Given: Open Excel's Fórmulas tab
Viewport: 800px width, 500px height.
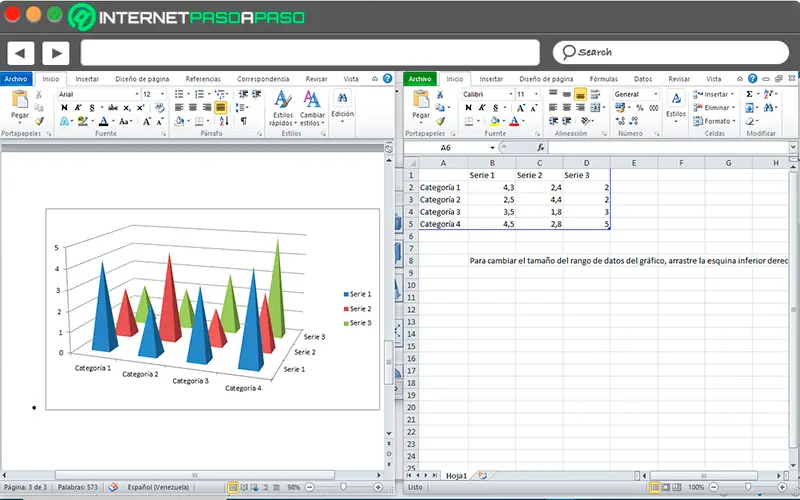Looking at the screenshot, I should [x=603, y=78].
